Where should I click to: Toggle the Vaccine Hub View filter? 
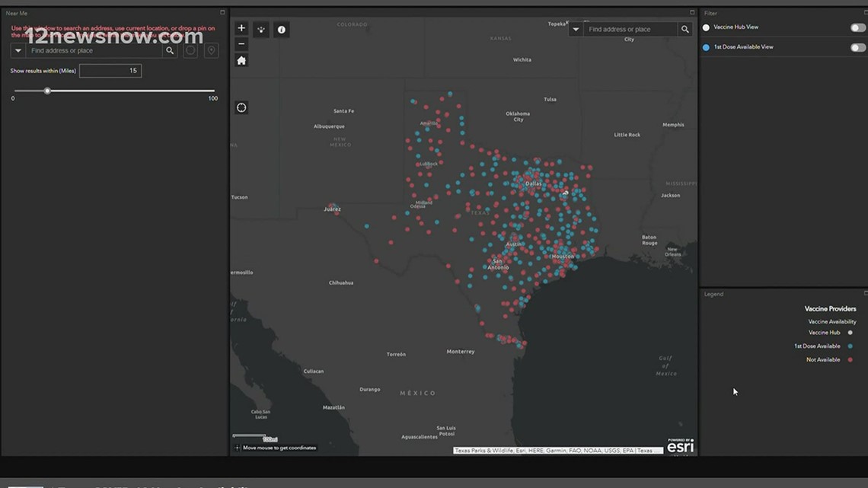point(857,27)
